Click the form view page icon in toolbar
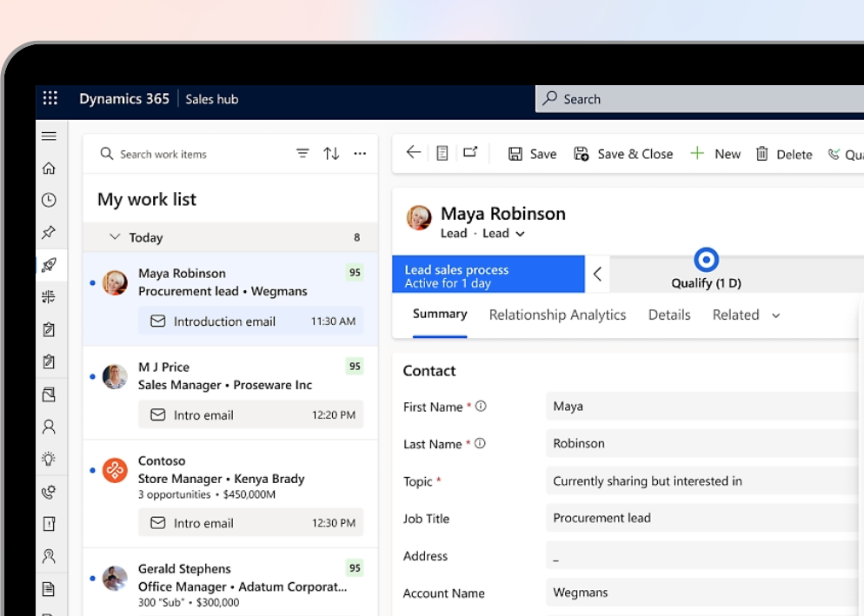The height and width of the screenshot is (616, 864). [x=442, y=153]
